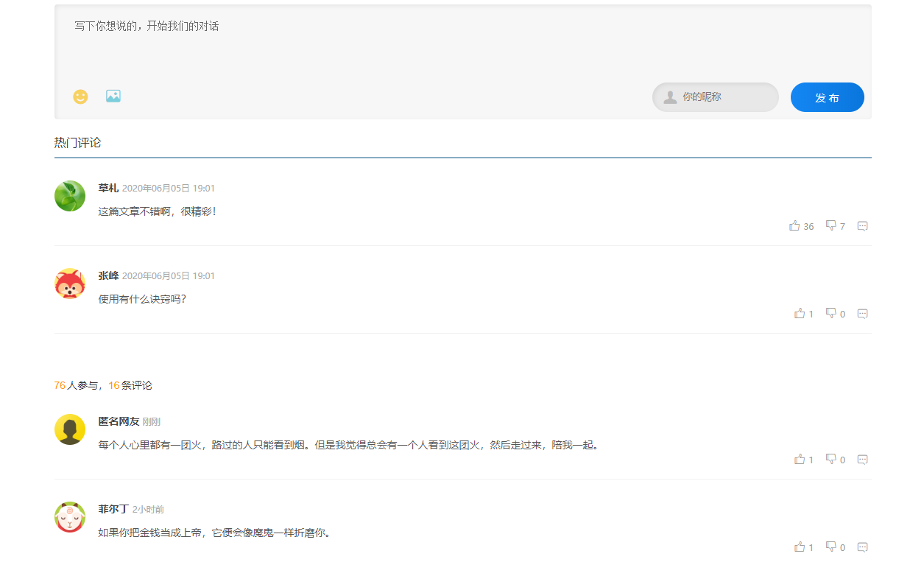Viewport: 924px width, 562px height.
Task: Click 草札's green leaf avatar
Action: click(x=70, y=196)
